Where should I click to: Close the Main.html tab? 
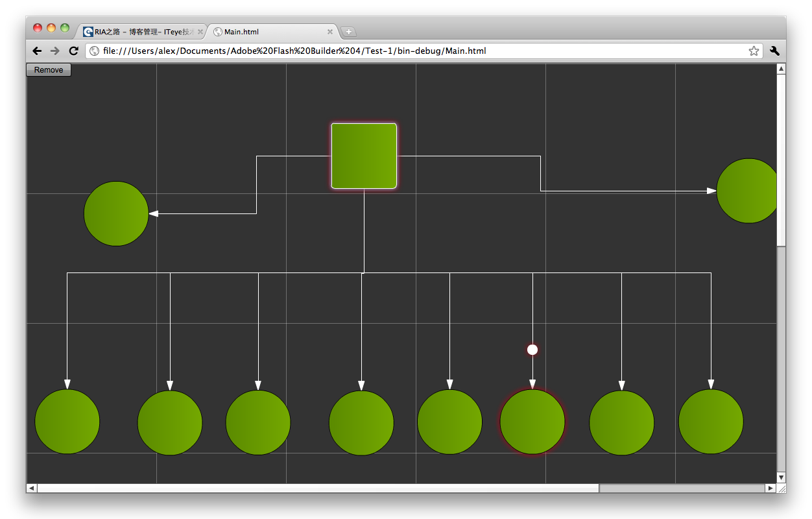(329, 32)
